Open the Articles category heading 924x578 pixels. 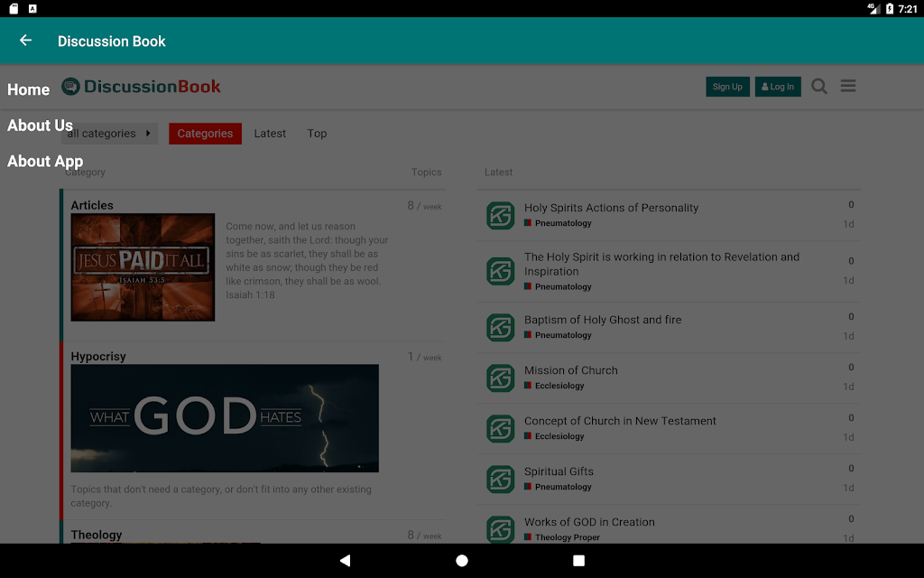click(x=92, y=205)
